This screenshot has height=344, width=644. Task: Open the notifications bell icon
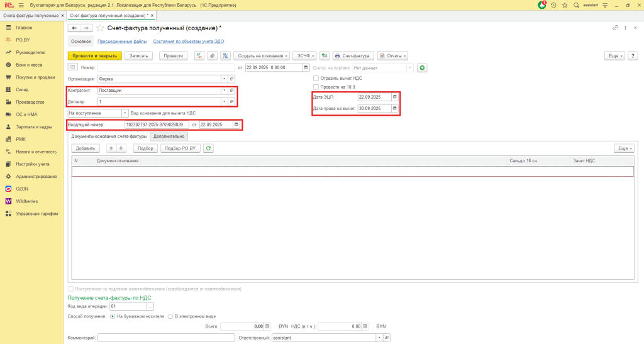(x=542, y=5)
